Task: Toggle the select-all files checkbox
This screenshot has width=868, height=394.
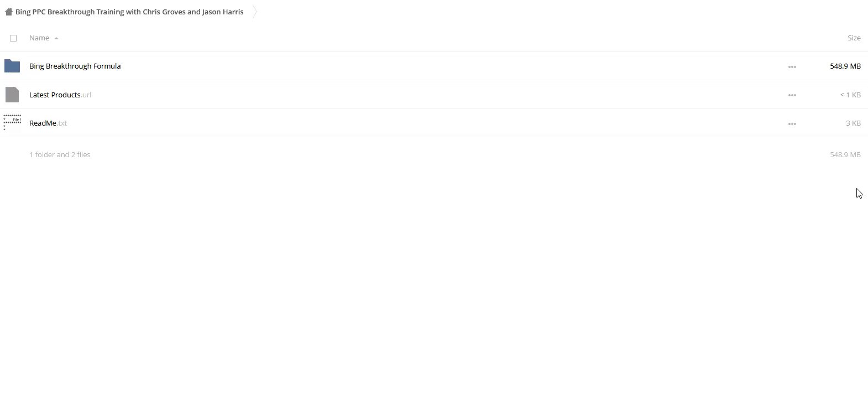Action: (x=13, y=38)
